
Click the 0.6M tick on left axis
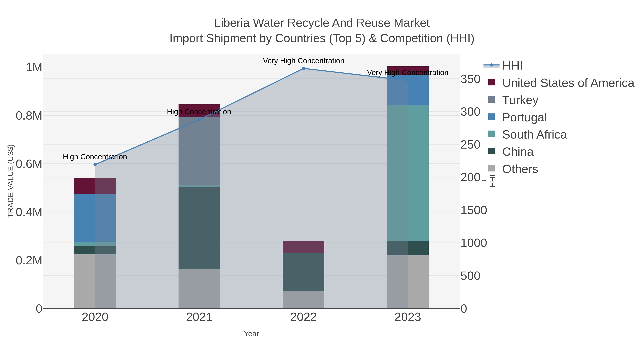coord(29,164)
